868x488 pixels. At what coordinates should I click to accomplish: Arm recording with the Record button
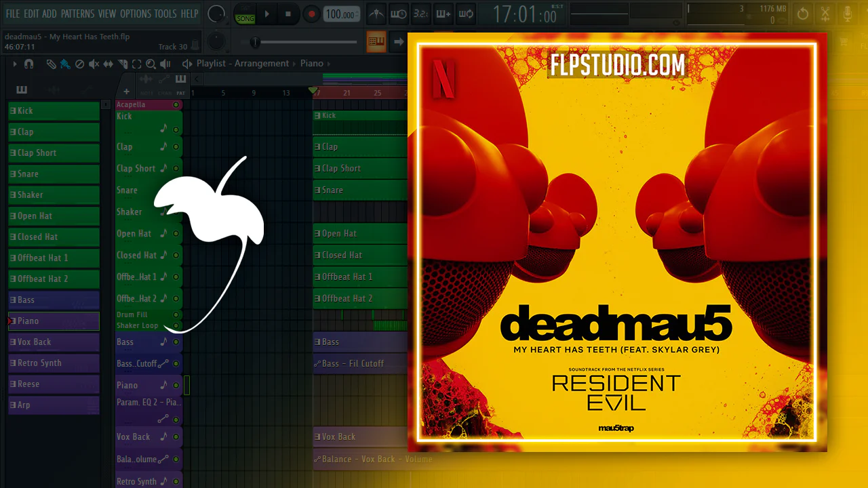click(x=311, y=14)
